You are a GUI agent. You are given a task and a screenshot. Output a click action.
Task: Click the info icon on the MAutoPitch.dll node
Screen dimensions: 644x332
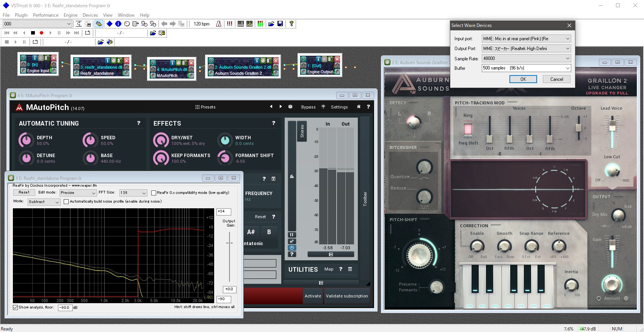coord(172,63)
